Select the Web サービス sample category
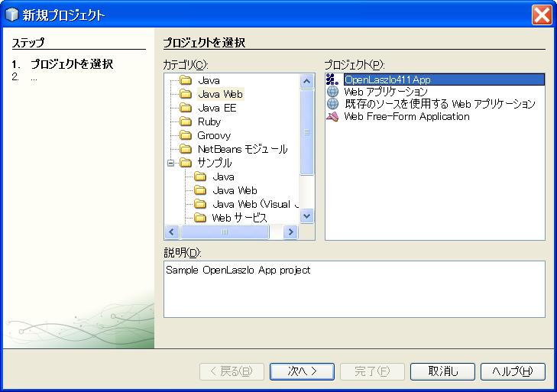The image size is (557, 392). [239, 218]
